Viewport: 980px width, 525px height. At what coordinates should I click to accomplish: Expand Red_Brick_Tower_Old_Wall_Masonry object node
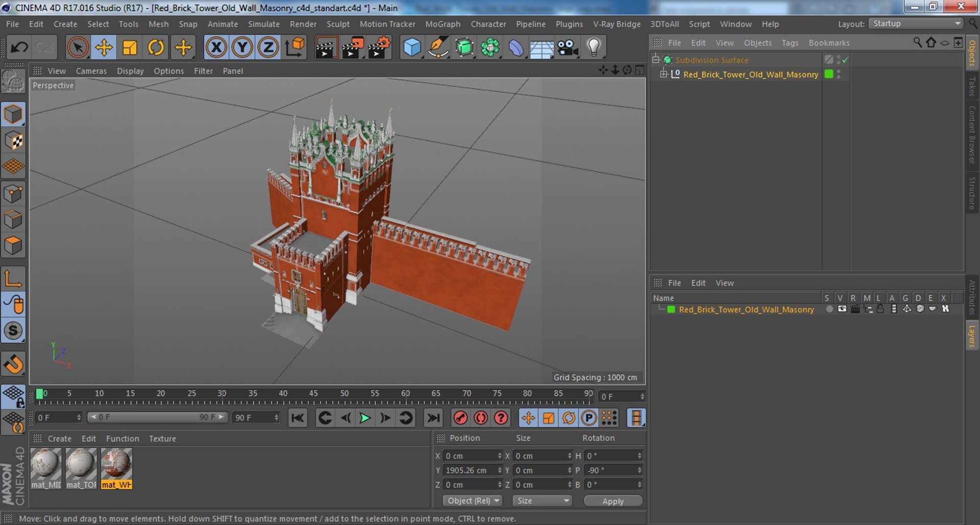coord(663,74)
